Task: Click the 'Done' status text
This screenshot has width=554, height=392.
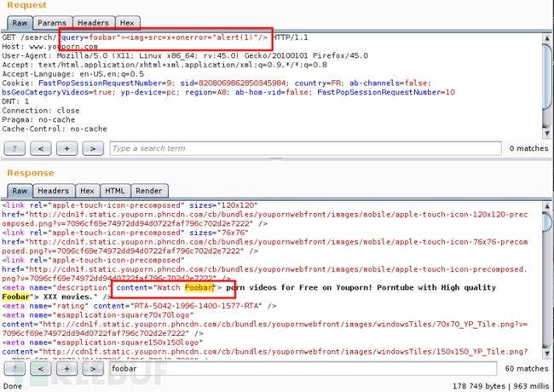Action: (x=13, y=386)
